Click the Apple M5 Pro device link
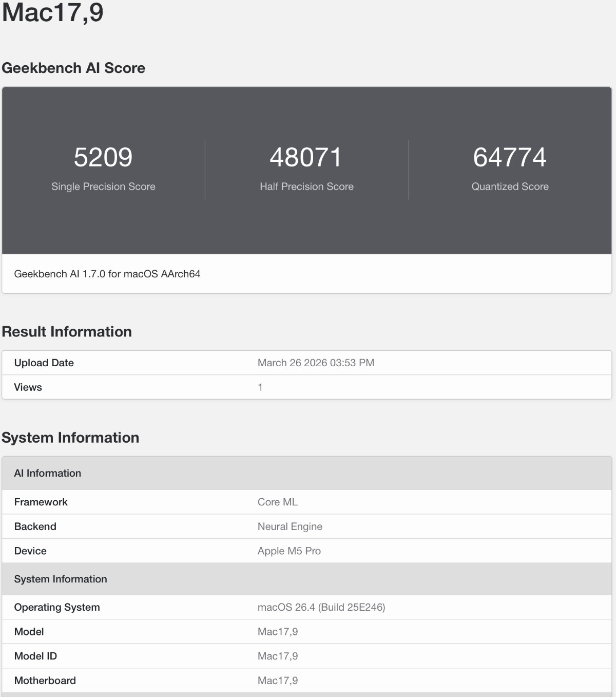Screen dimensions: 616x697 coord(288,551)
